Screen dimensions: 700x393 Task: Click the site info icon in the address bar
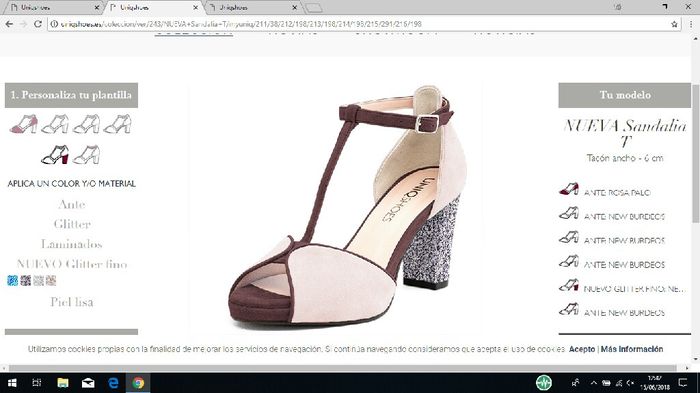[54, 24]
